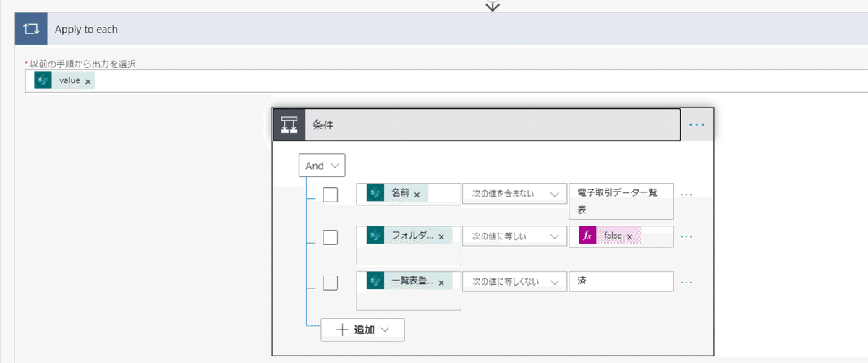Check the フォルダ row checkbox

point(331,237)
